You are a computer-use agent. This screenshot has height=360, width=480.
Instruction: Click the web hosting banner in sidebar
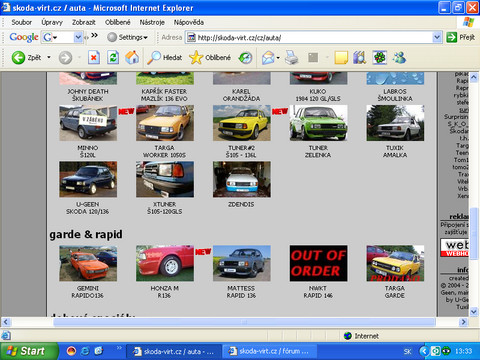[454, 248]
